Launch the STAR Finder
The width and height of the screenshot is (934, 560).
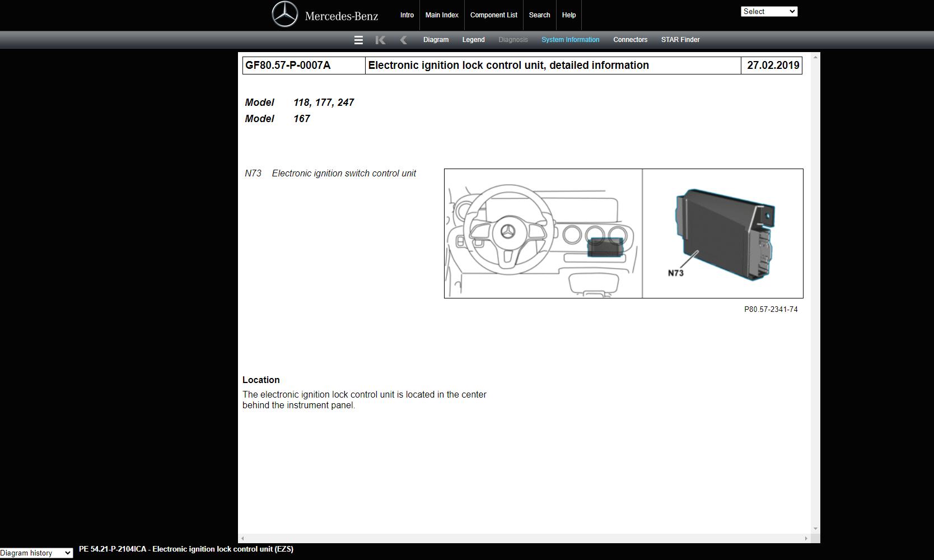coord(680,40)
